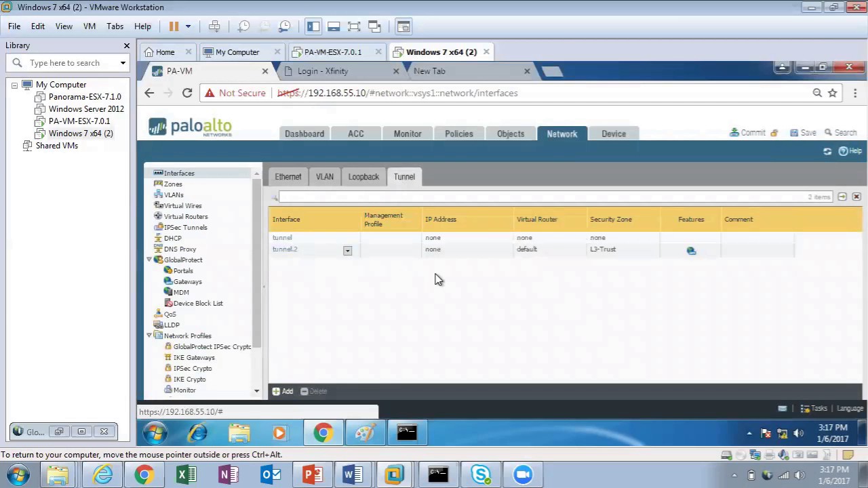Switch to the New Tab browser tab
This screenshot has width=868, height=488.
coord(430,71)
